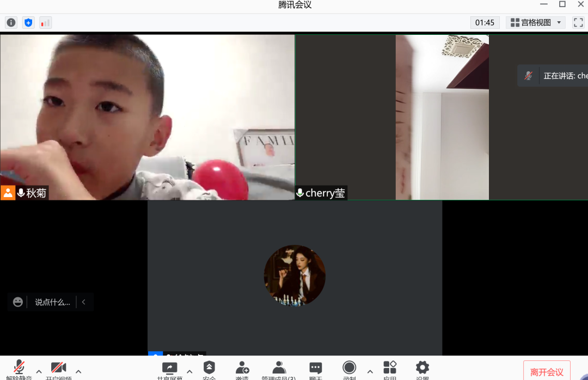Viewport: 588px width, 380px height.
Task: Open the Security (安全) options
Action: pos(209,370)
